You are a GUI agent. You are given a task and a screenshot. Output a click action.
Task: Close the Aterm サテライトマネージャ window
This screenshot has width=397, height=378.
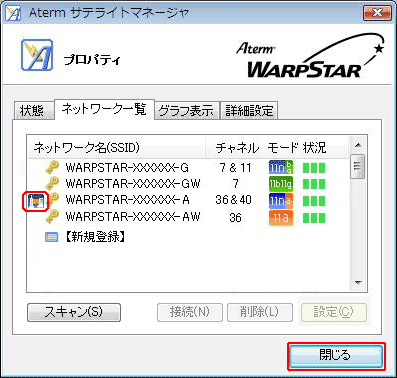coord(377,13)
